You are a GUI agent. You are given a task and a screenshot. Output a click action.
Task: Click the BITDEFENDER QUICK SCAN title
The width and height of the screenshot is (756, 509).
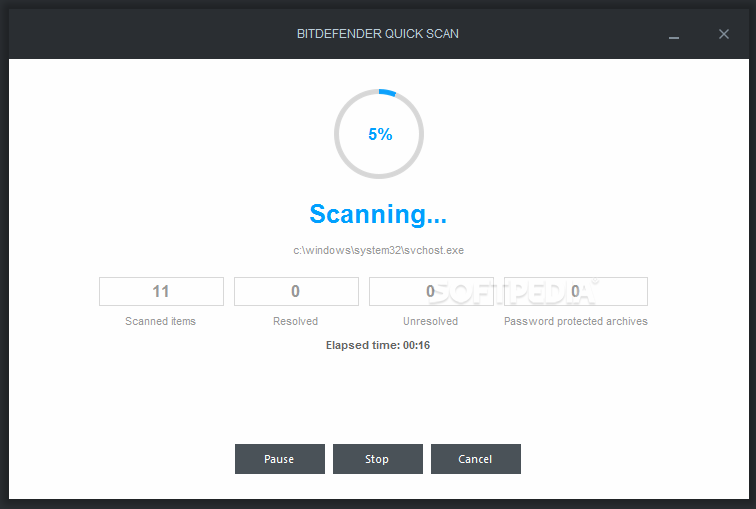tap(378, 34)
